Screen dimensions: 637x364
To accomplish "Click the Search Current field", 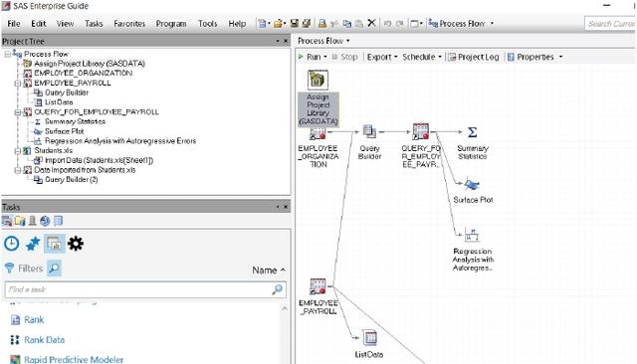I will [610, 24].
